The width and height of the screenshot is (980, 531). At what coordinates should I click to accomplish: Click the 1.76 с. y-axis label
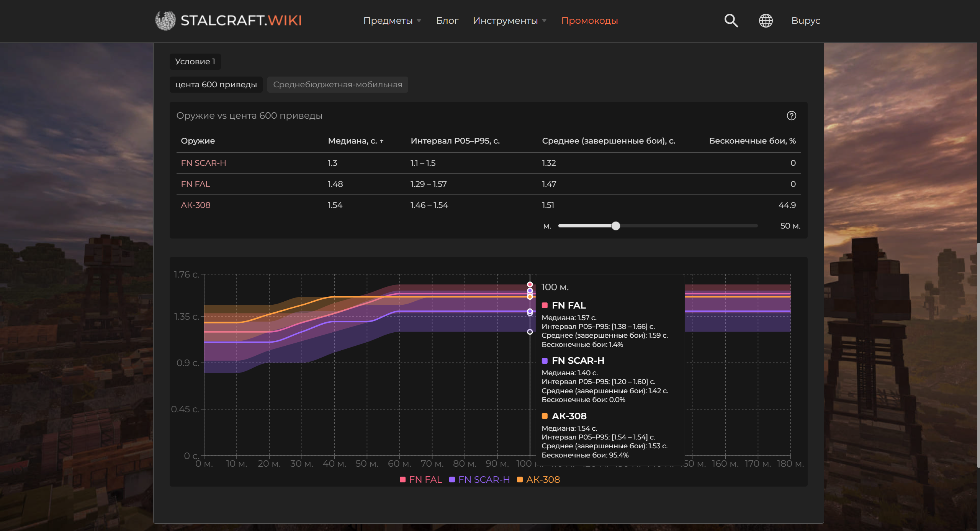point(186,274)
